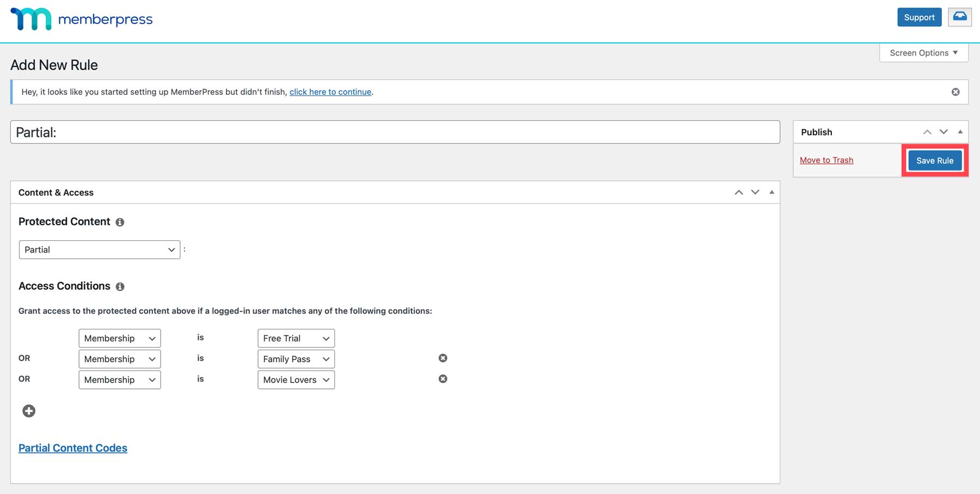The image size is (980, 494).
Task: Click the Save Rule button
Action: (x=934, y=161)
